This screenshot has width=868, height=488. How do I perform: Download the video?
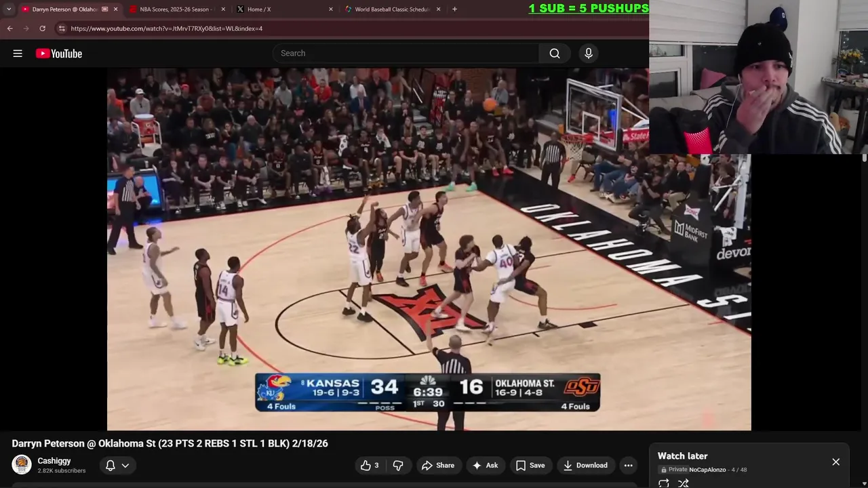[x=585, y=465]
